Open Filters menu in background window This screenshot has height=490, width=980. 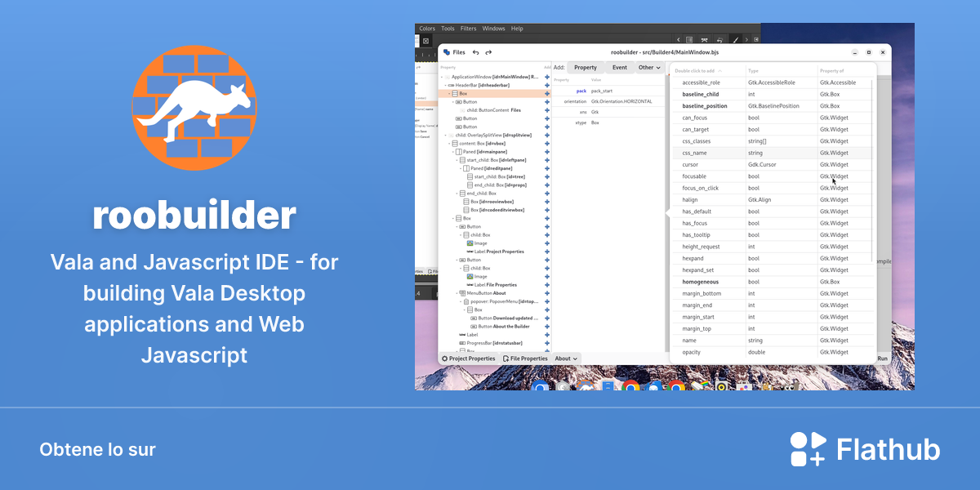point(469,29)
